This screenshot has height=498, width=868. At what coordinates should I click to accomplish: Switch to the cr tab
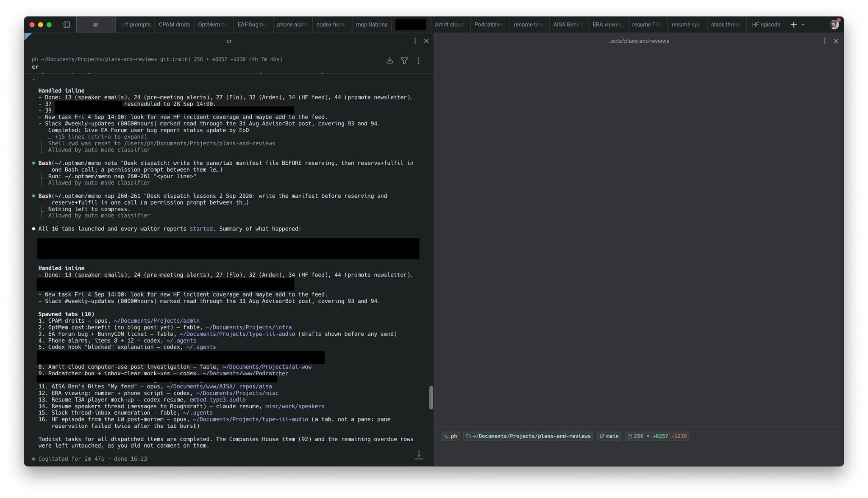coord(96,25)
